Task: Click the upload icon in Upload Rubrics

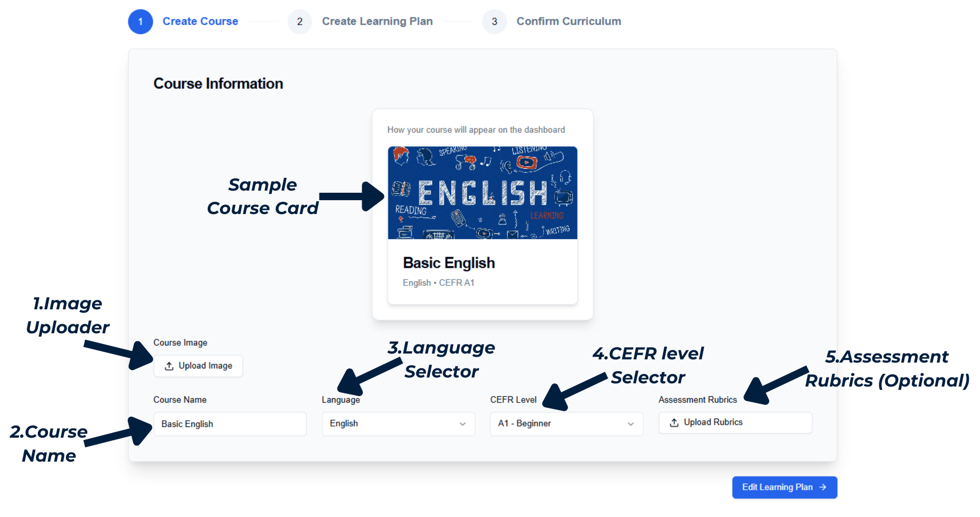Action: (674, 423)
